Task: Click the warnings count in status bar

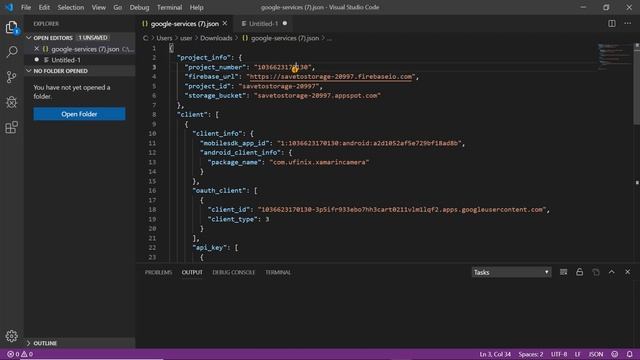Action: 27,354
